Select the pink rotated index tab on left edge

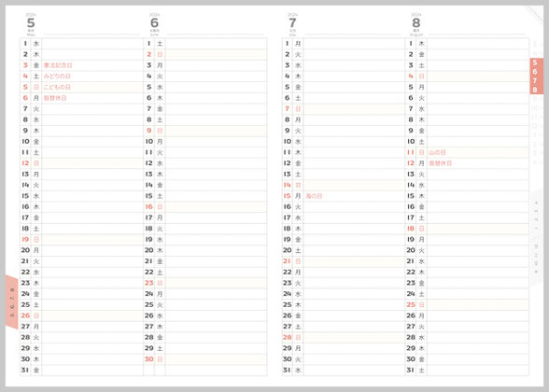point(11,302)
